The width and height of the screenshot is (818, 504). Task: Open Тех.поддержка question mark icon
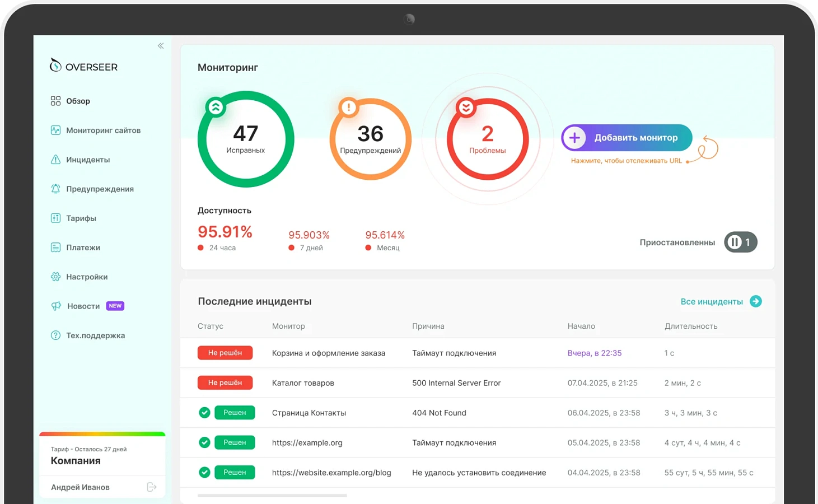(55, 335)
